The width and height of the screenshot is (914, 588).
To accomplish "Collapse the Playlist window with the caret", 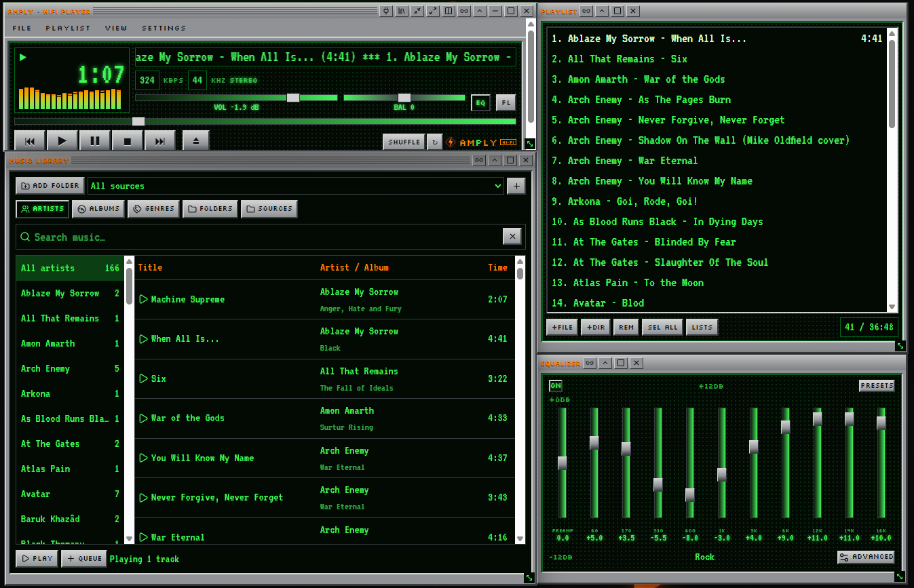I will coord(602,11).
